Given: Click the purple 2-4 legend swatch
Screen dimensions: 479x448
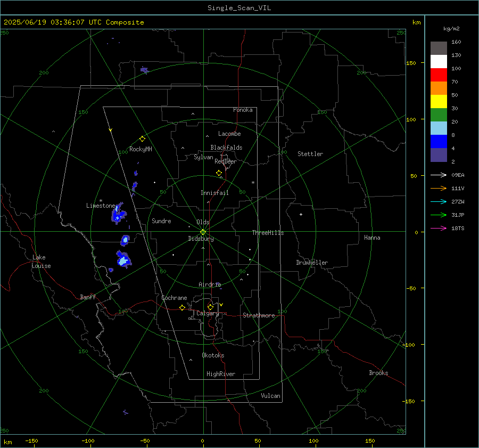Looking at the screenshot, I should coord(439,154).
